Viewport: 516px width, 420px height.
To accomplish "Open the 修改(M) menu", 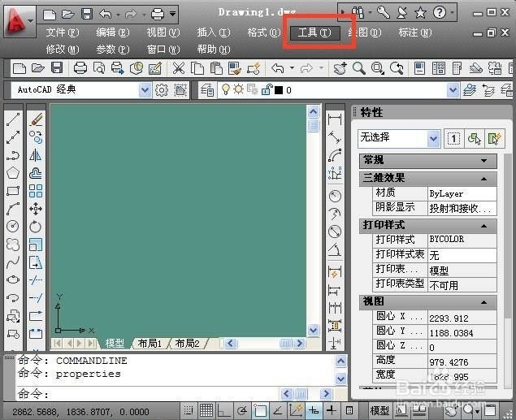I will click(63, 50).
